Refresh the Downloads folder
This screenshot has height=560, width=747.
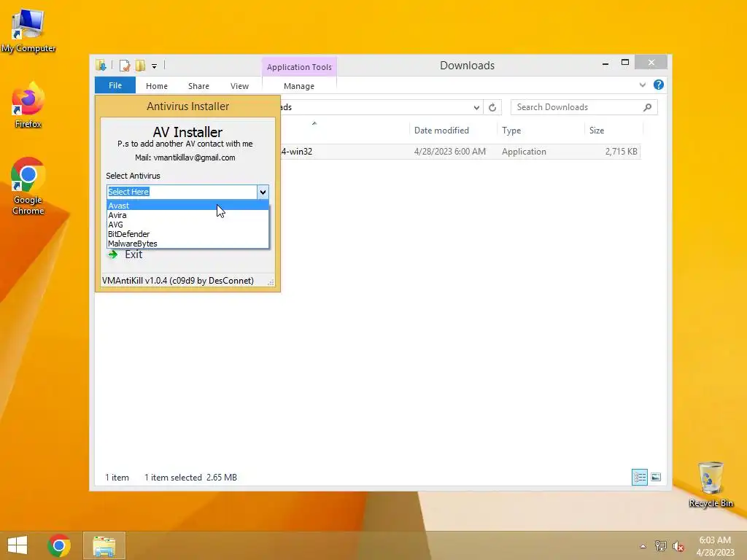point(492,108)
